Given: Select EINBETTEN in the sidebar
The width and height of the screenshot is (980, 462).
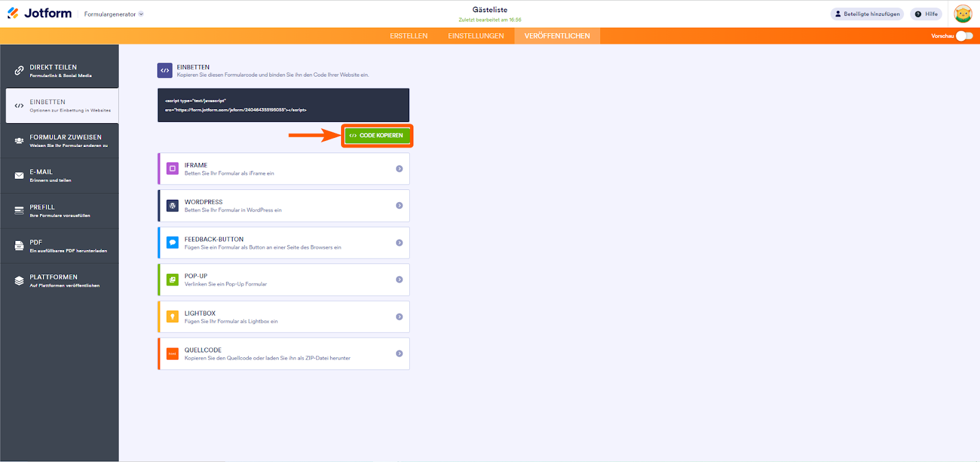Looking at the screenshot, I should [62, 105].
